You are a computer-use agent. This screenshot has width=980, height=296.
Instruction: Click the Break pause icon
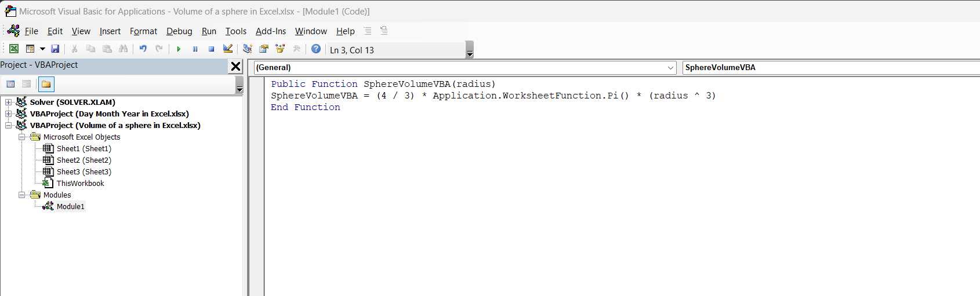click(195, 49)
